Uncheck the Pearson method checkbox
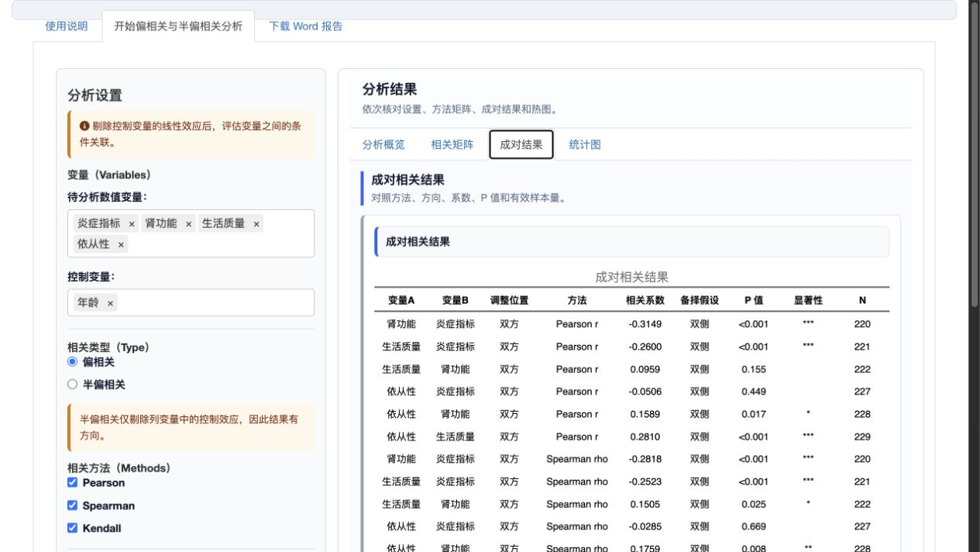 pos(73,483)
